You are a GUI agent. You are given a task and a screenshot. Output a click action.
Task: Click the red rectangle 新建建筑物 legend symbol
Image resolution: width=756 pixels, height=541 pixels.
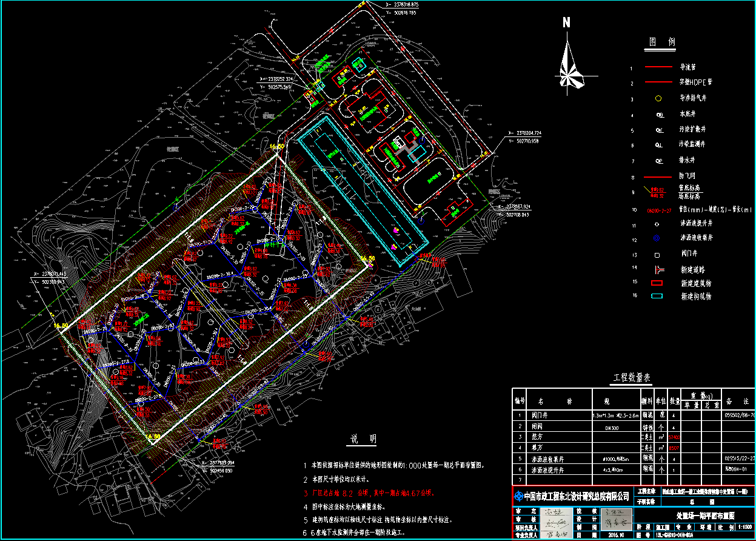(657, 283)
